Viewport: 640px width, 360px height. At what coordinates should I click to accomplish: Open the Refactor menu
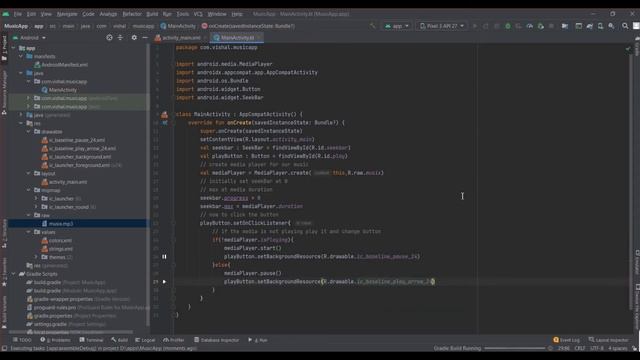pos(132,14)
